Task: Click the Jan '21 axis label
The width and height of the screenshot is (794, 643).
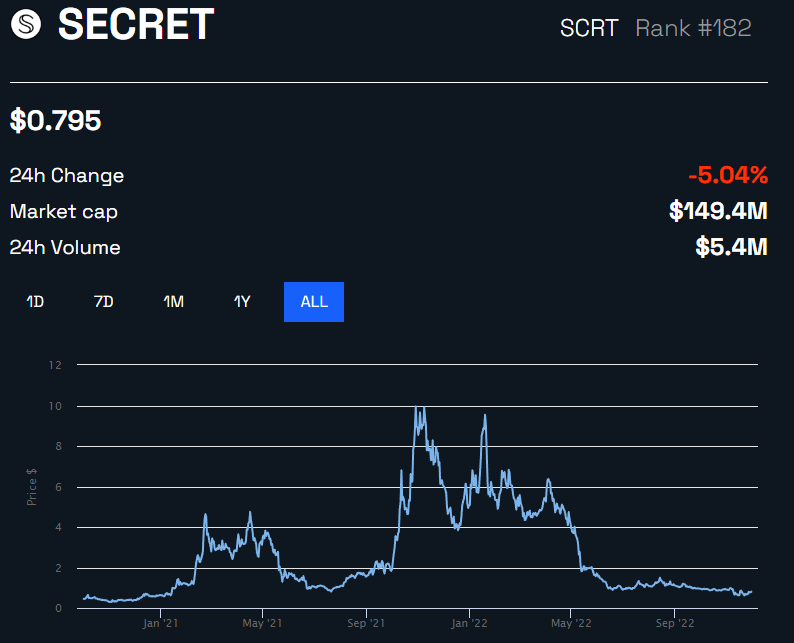Action: point(160,623)
